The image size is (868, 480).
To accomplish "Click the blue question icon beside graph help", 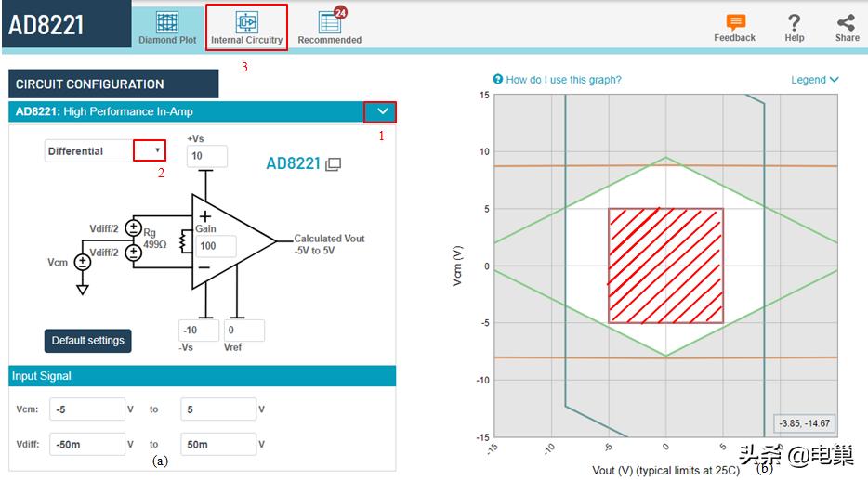I will coord(498,79).
